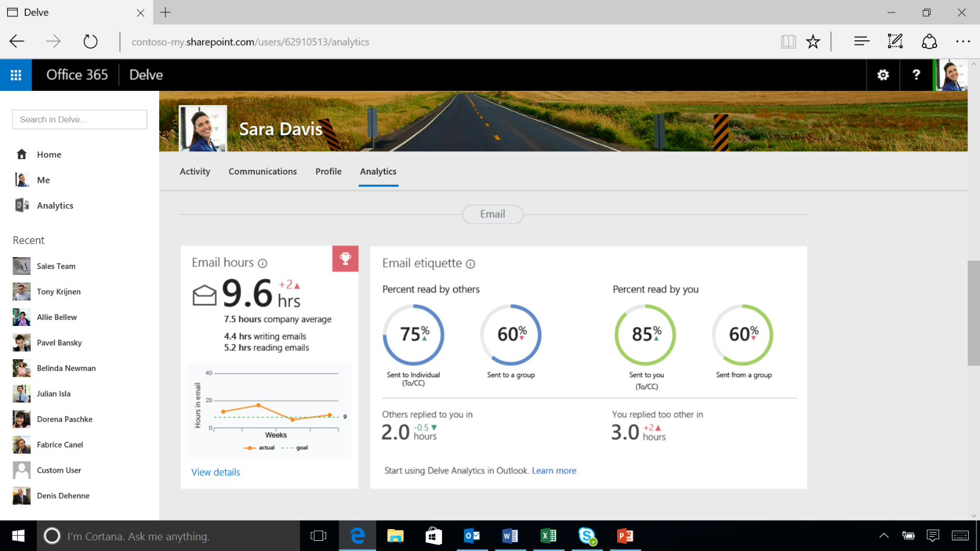
Task: Select Analytics in the sidebar
Action: point(55,205)
